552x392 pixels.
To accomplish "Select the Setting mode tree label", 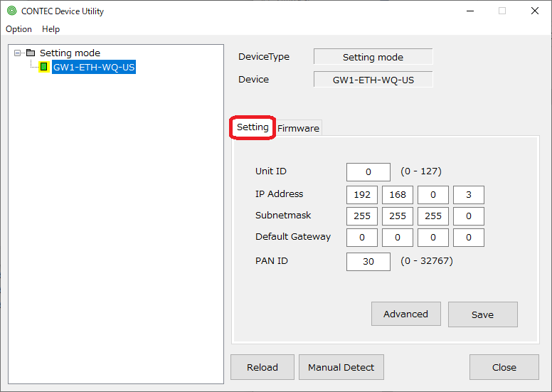I will 70,53.
